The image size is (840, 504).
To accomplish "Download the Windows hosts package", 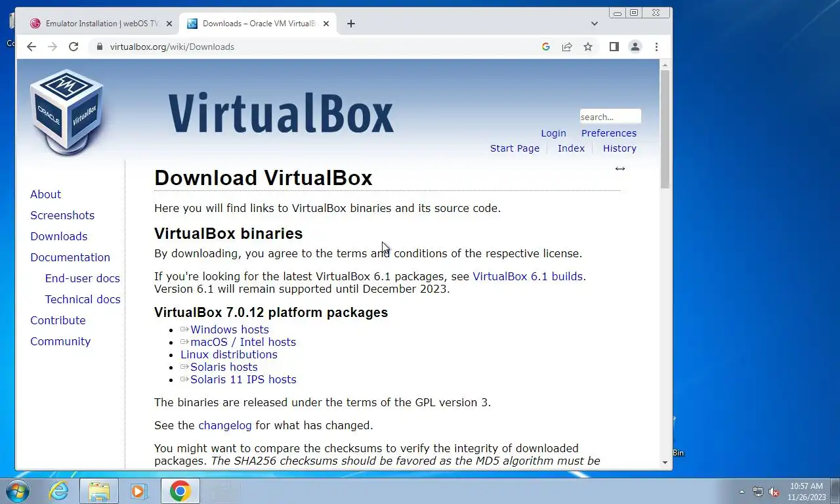I will [229, 329].
